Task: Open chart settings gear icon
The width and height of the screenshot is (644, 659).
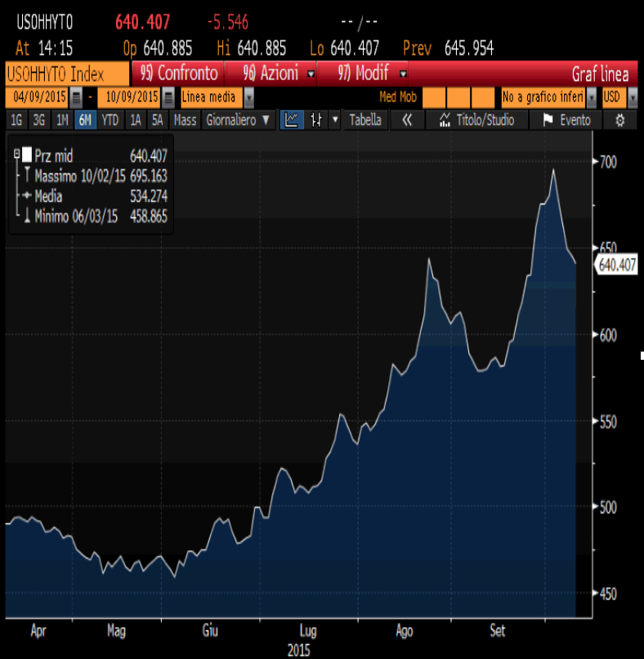Action: click(x=620, y=120)
